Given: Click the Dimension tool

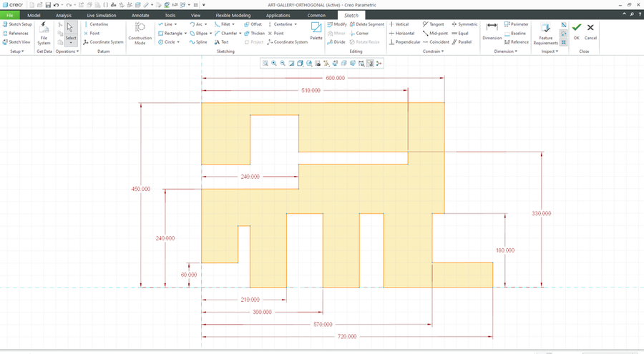Looking at the screenshot, I should point(492,31).
